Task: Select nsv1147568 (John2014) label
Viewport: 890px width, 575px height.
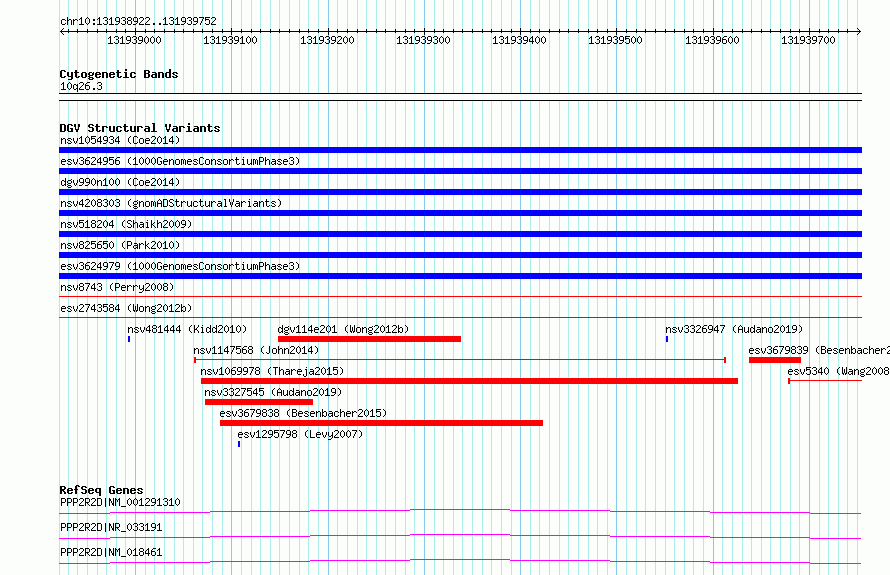Action: 256,350
